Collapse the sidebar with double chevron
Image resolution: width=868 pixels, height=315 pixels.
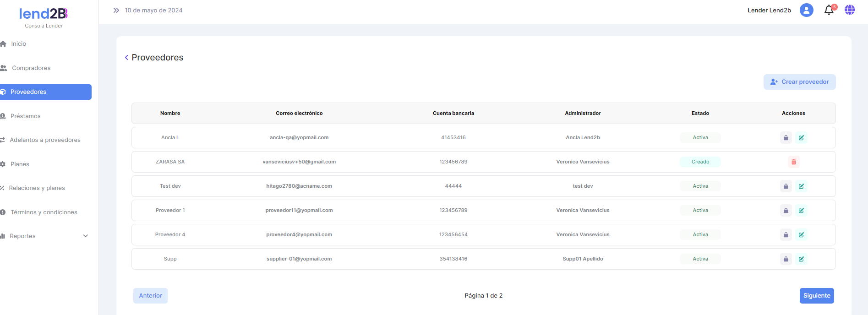pyautogui.click(x=116, y=10)
